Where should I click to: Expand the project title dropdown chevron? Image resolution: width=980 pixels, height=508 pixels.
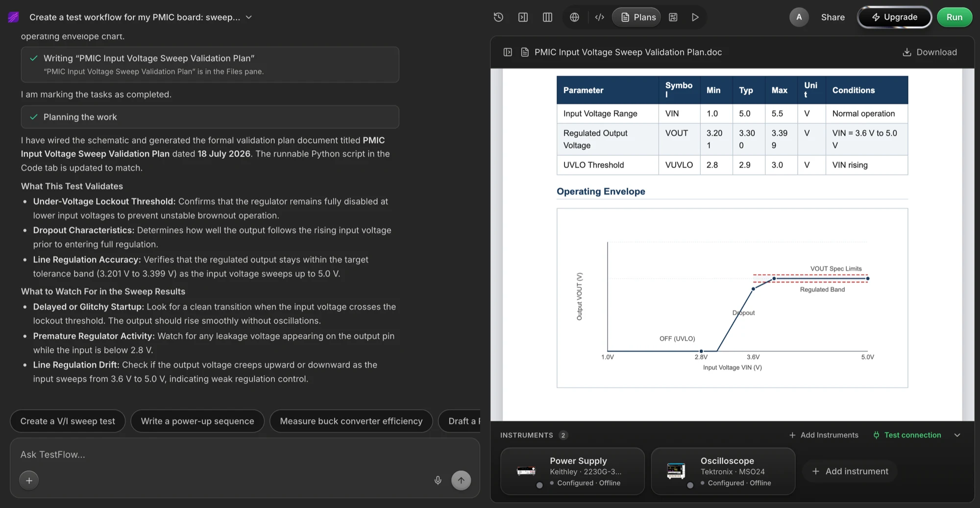[249, 17]
